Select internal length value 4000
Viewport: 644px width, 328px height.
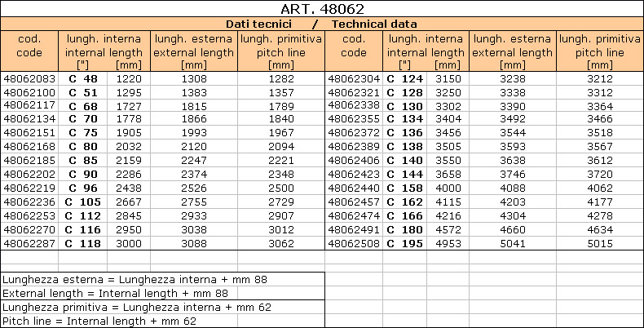tap(448, 188)
